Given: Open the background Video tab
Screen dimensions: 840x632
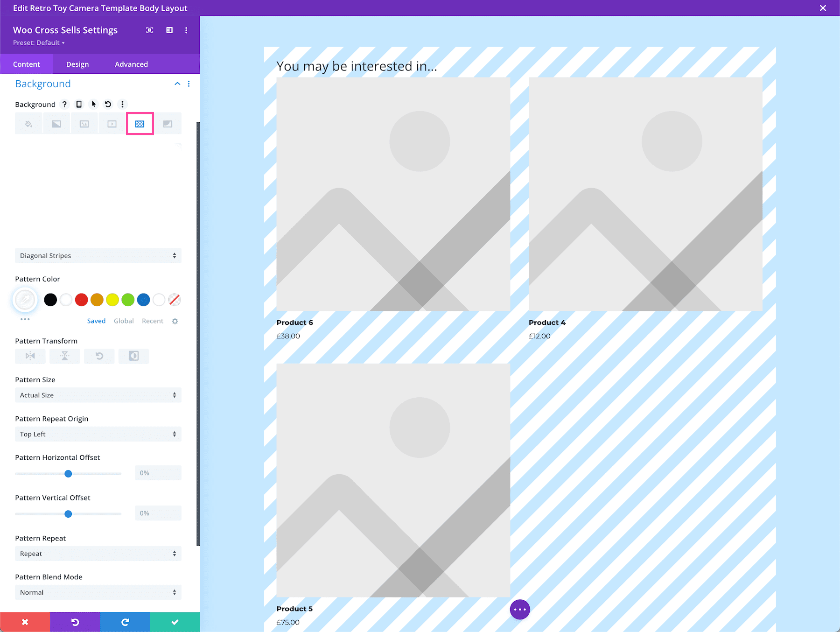Looking at the screenshot, I should (112, 123).
